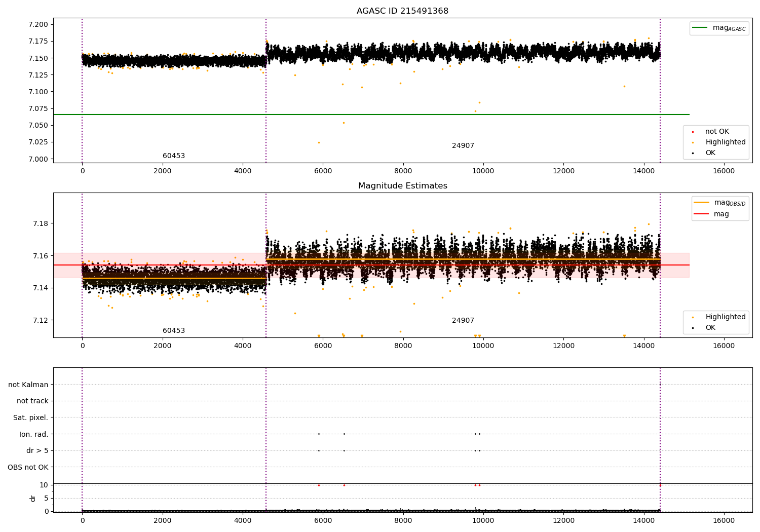The width and height of the screenshot is (760, 532).
Task: Click the AGASC ID 215491368 plot title
Action: [402, 11]
